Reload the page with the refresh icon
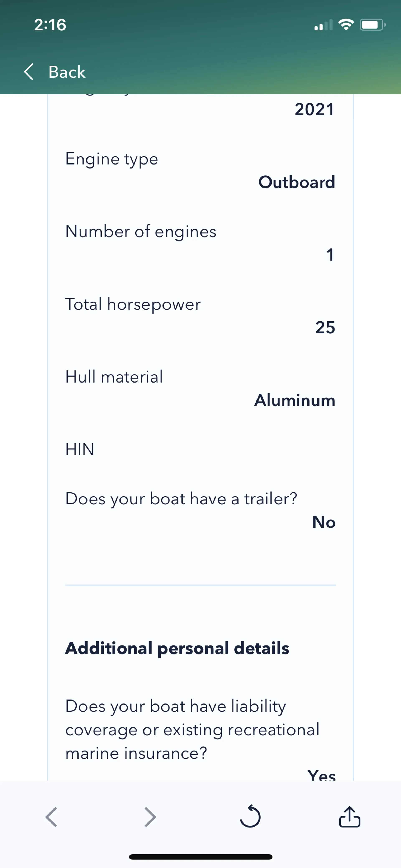The image size is (401, 868). pos(250,816)
